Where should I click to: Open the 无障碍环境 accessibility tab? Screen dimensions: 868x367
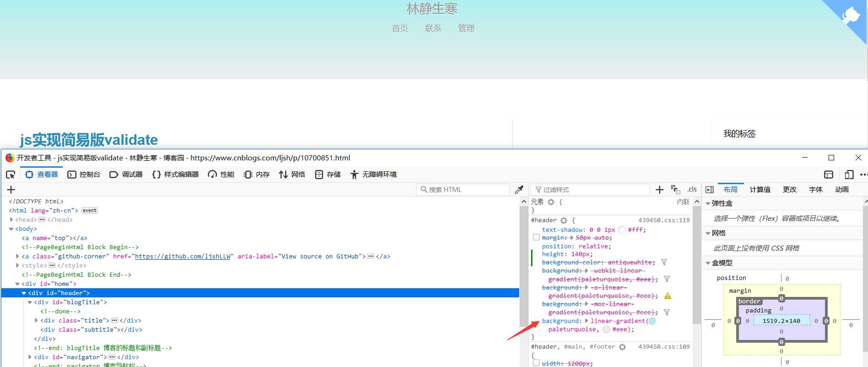pos(374,175)
